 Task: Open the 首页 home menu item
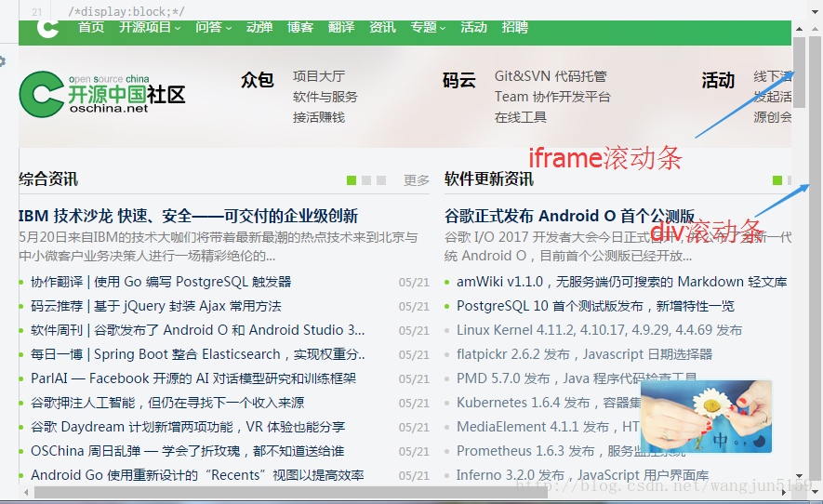coord(91,27)
